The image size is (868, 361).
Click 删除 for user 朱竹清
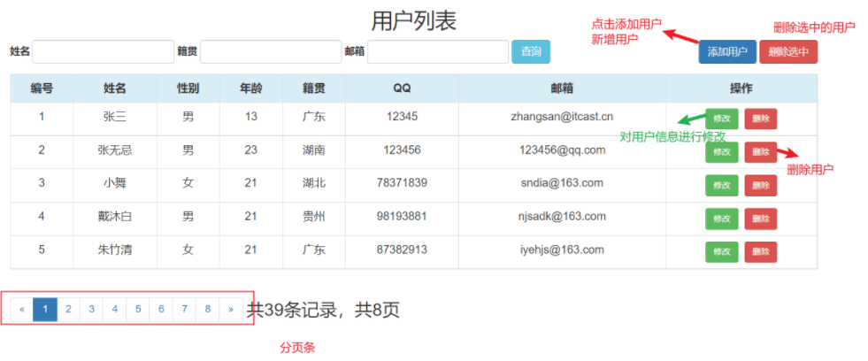[761, 252]
